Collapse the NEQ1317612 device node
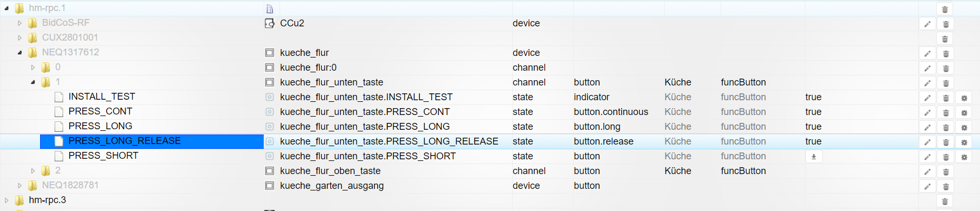The height and width of the screenshot is (211, 980). tap(20, 53)
